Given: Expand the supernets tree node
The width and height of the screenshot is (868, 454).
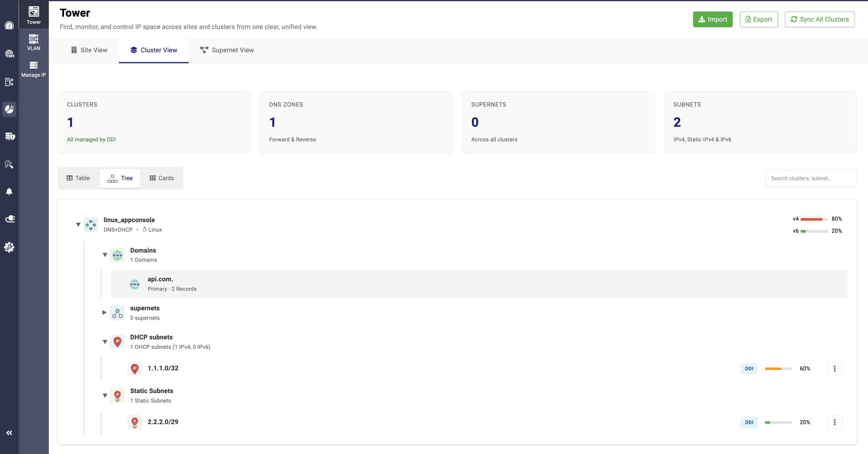Looking at the screenshot, I should coord(105,312).
